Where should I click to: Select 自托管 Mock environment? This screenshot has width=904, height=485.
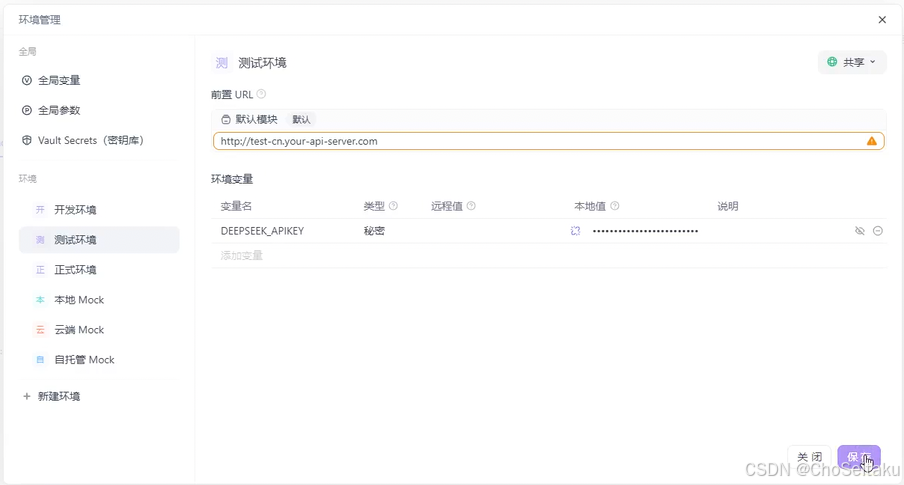[x=84, y=360]
